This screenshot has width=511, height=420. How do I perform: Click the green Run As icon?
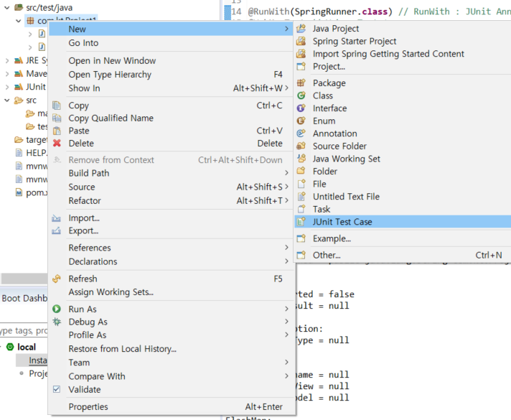pyautogui.click(x=57, y=309)
